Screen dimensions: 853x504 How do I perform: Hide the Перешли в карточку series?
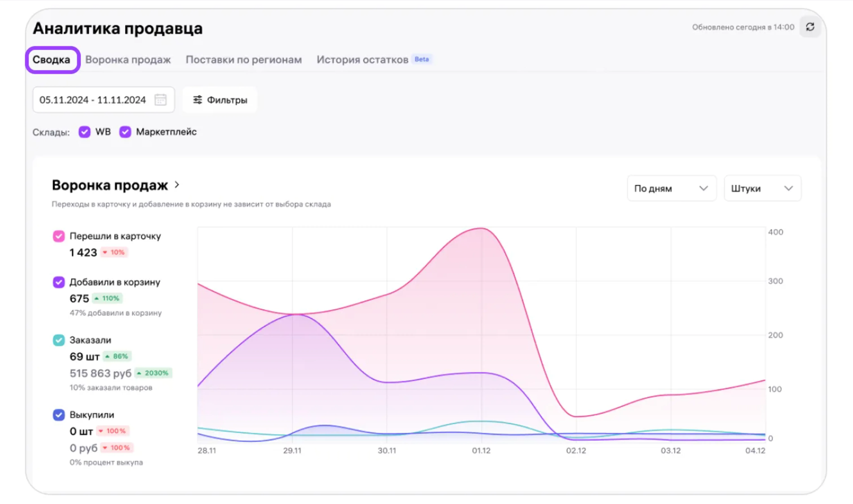pyautogui.click(x=59, y=236)
